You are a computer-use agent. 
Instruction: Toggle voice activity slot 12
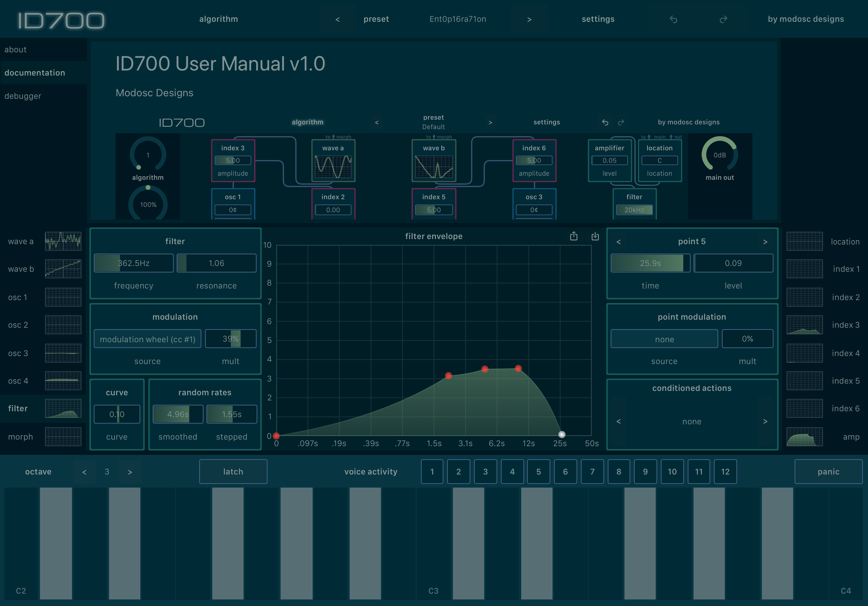point(725,472)
